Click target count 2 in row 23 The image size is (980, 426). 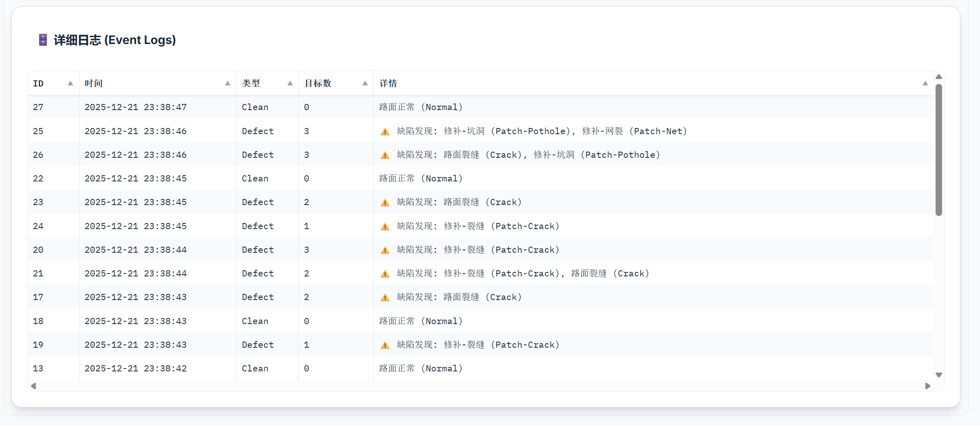point(306,202)
